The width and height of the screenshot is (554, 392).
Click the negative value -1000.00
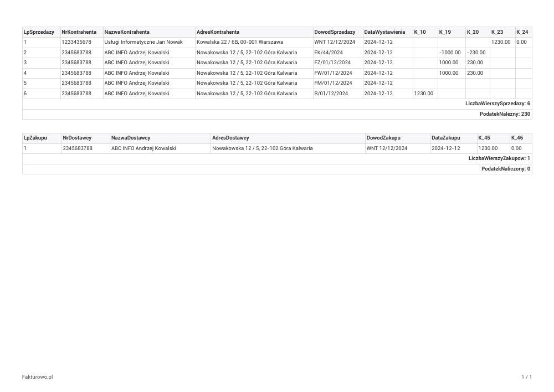(x=450, y=53)
